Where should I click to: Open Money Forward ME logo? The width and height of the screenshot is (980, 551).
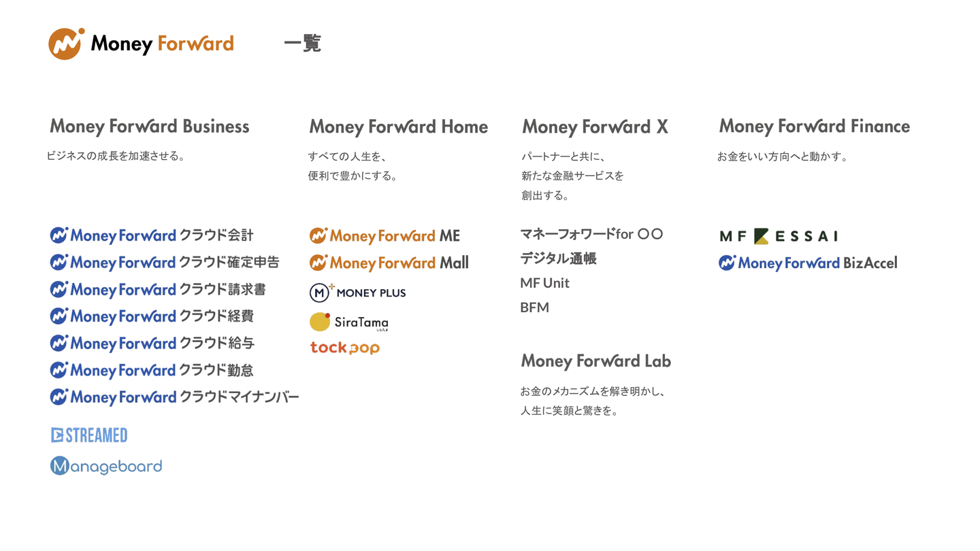pyautogui.click(x=385, y=236)
